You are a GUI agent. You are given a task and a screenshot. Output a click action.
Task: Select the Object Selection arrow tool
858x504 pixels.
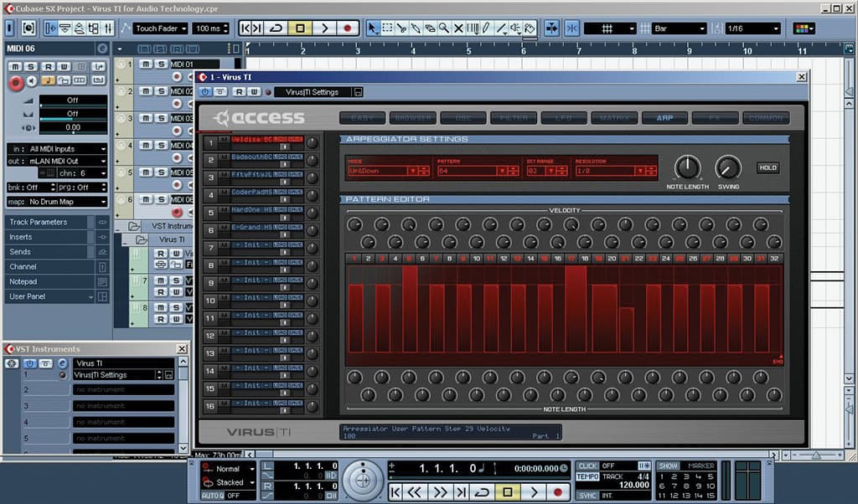coord(373,28)
